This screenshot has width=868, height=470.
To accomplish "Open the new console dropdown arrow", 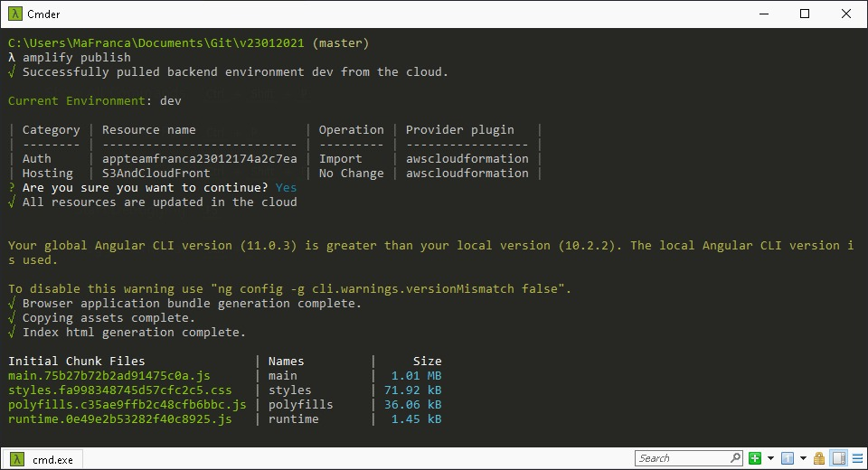I will 770,458.
